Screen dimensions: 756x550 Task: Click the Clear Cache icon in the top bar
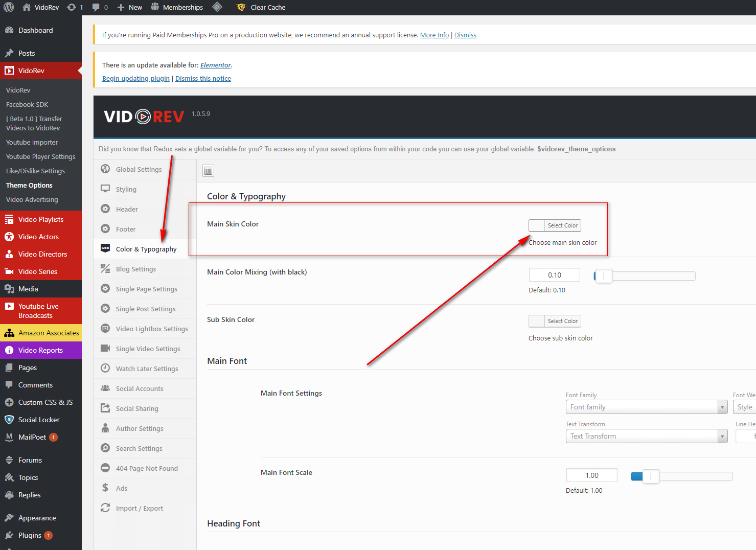[x=241, y=7]
